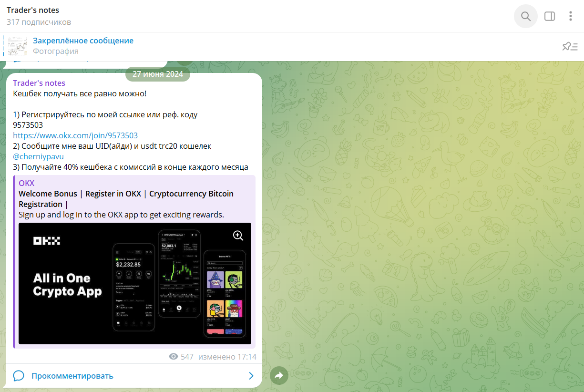Viewport: 584px width, 392px height.
Task: Click the referral code 9573503 text
Action: (x=28, y=125)
